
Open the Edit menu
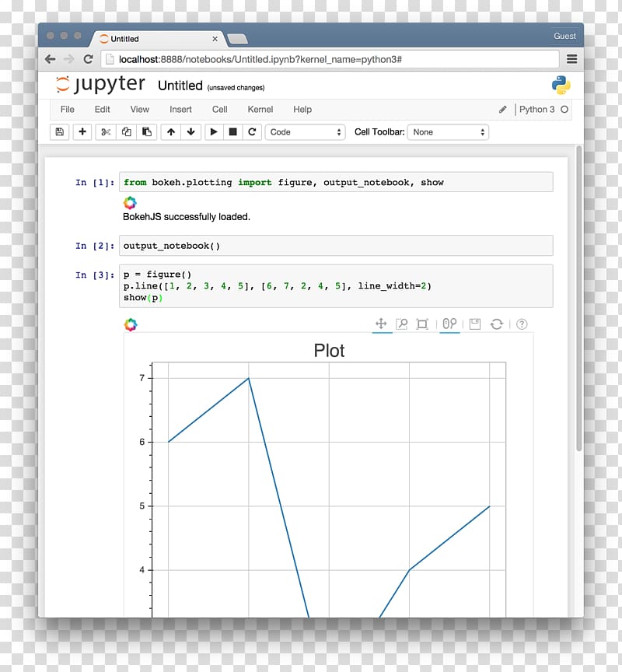[102, 110]
